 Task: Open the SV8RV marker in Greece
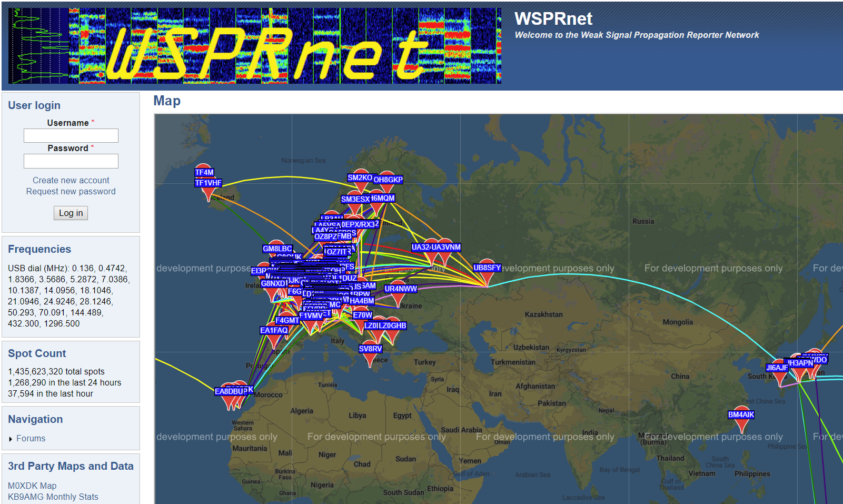point(371,349)
